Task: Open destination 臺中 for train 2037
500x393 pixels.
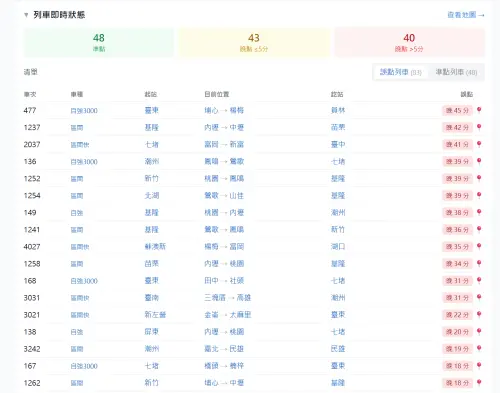Action: pos(338,144)
